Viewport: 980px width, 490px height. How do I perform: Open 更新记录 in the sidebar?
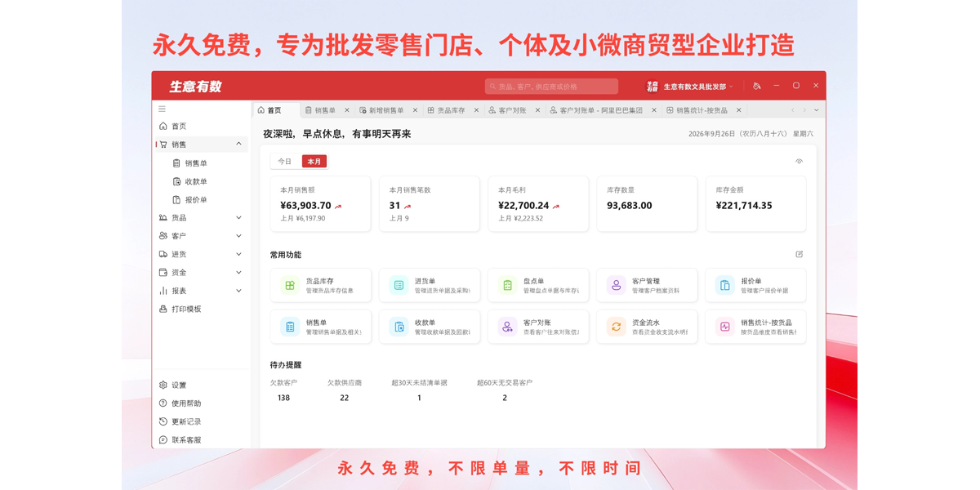click(x=202, y=421)
